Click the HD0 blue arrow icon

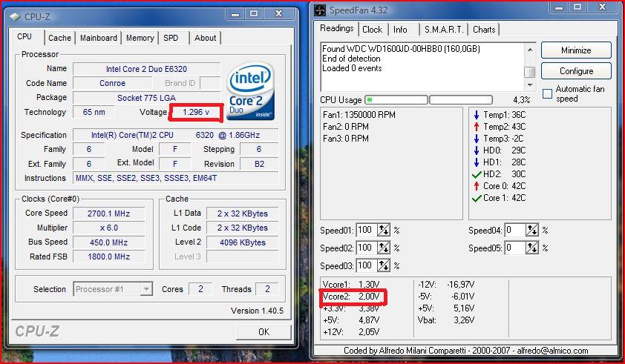pos(477,150)
